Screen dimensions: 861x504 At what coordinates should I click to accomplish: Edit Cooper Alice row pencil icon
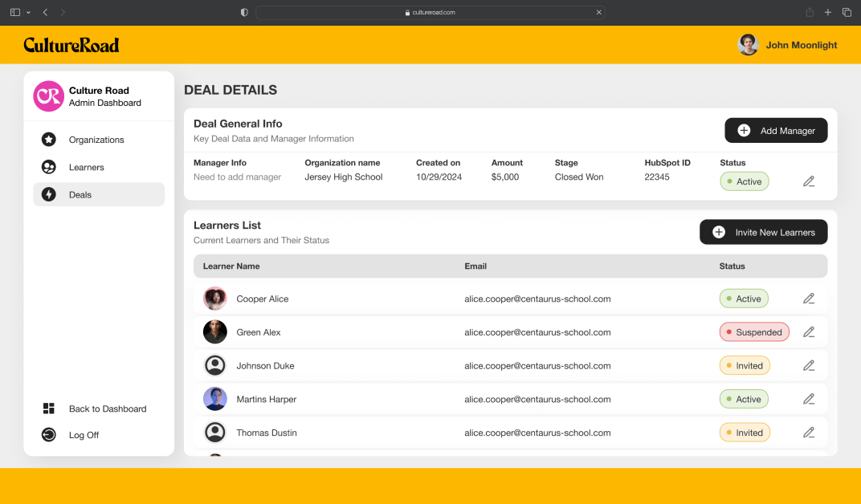coord(809,299)
